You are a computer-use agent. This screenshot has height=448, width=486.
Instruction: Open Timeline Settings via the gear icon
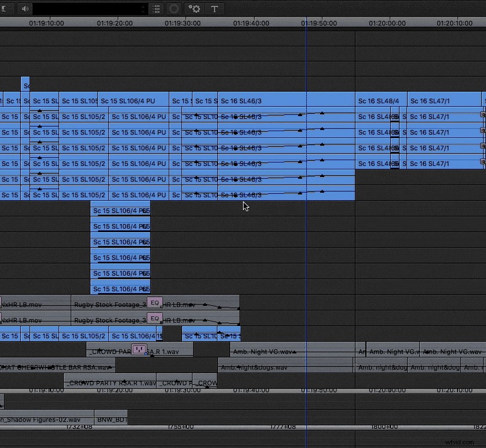(194, 9)
